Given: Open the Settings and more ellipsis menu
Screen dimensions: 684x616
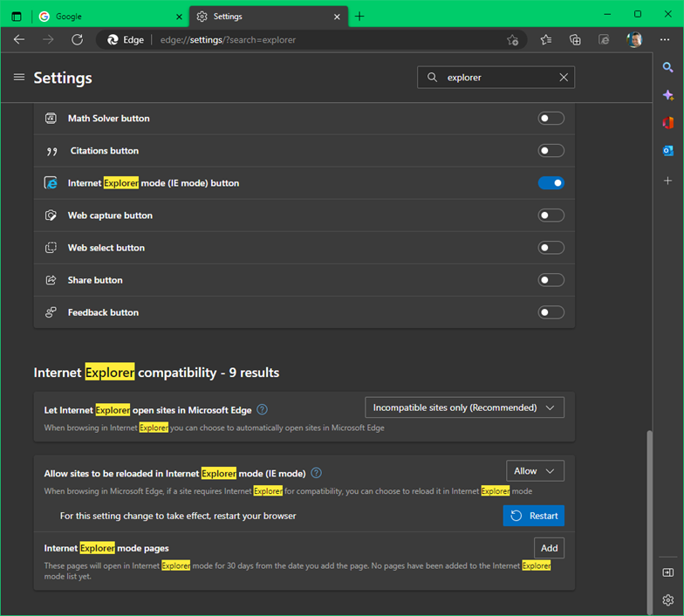Looking at the screenshot, I should [x=665, y=40].
